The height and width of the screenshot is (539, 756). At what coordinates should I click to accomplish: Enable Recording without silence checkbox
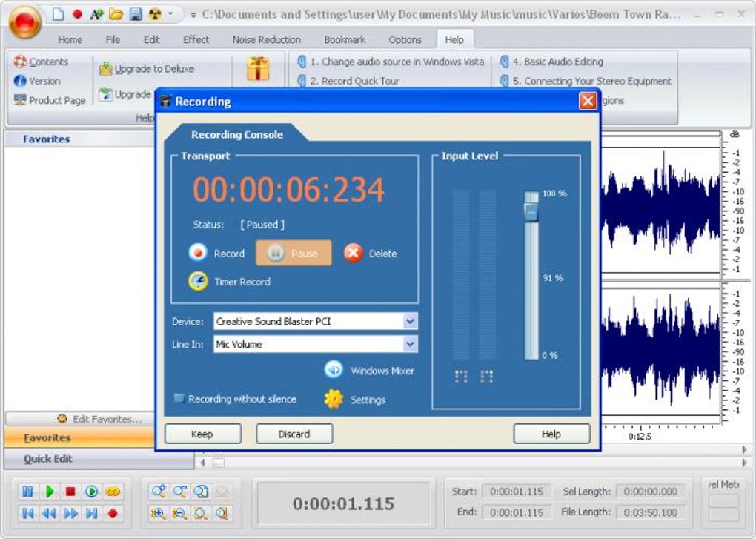(179, 398)
